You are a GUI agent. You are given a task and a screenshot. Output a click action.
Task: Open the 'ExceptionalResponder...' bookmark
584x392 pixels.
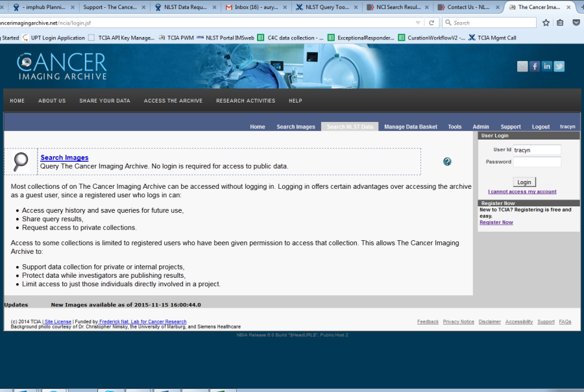361,38
